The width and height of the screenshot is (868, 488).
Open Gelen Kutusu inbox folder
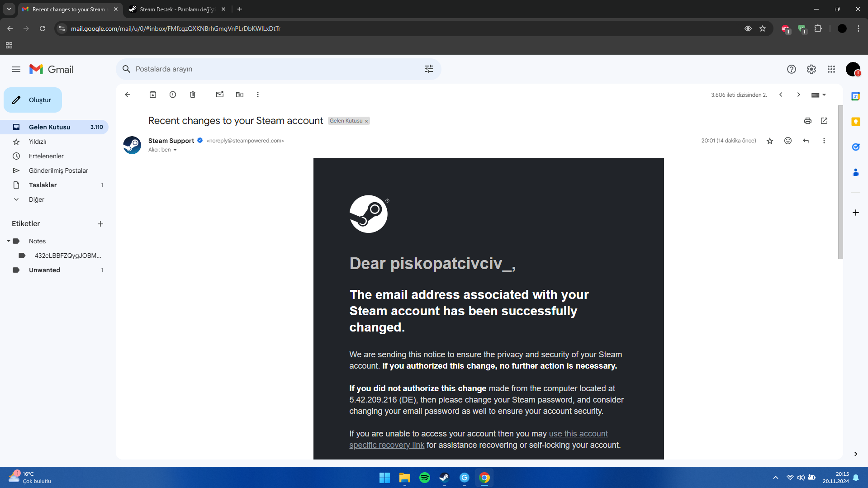[54, 127]
